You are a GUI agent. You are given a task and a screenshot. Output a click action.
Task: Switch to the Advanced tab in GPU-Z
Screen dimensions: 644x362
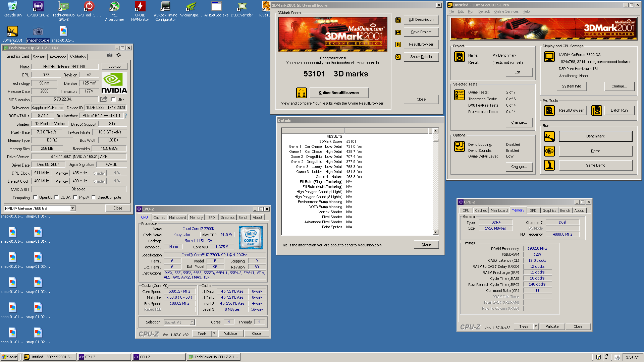(58, 57)
